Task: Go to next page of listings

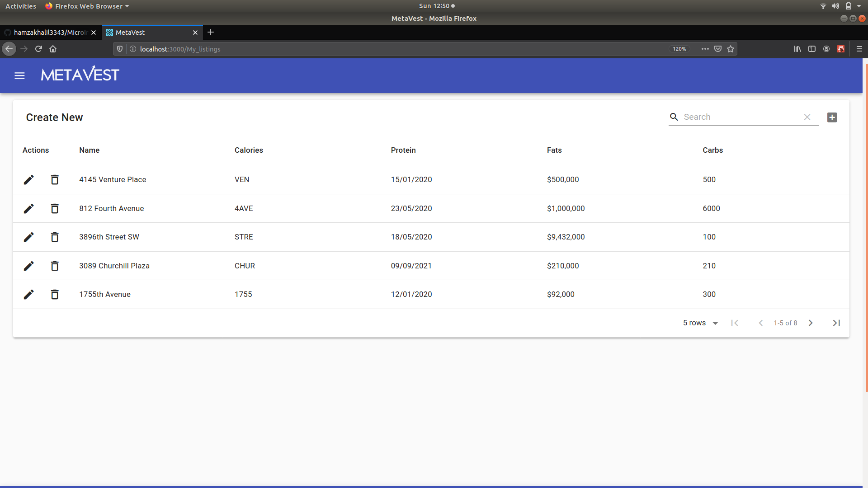Action: click(811, 323)
